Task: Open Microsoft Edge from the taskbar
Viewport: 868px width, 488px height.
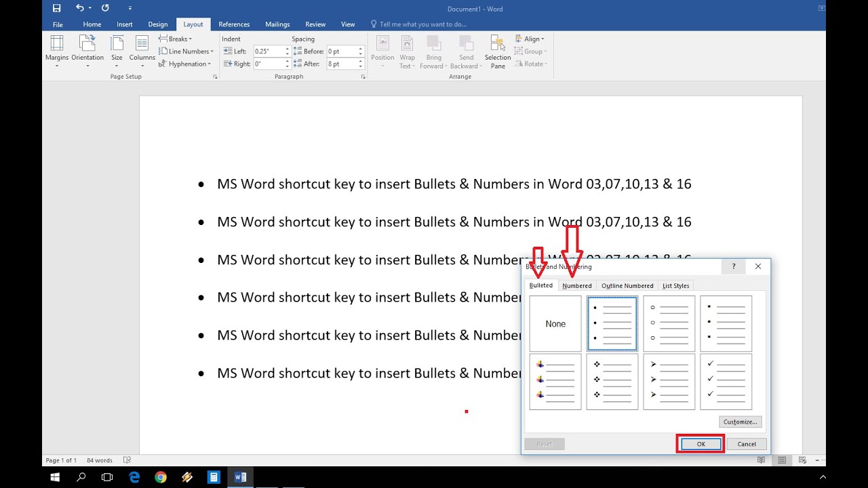Action: (x=134, y=477)
